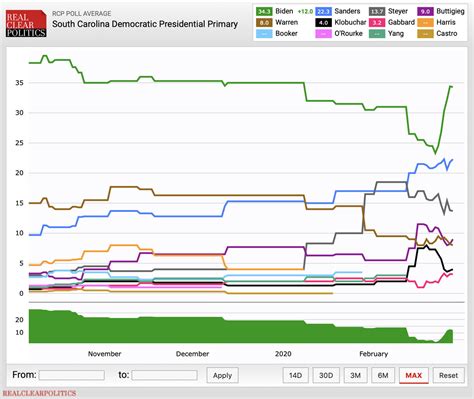Click the From date input field
474x399 pixels.
click(x=72, y=375)
